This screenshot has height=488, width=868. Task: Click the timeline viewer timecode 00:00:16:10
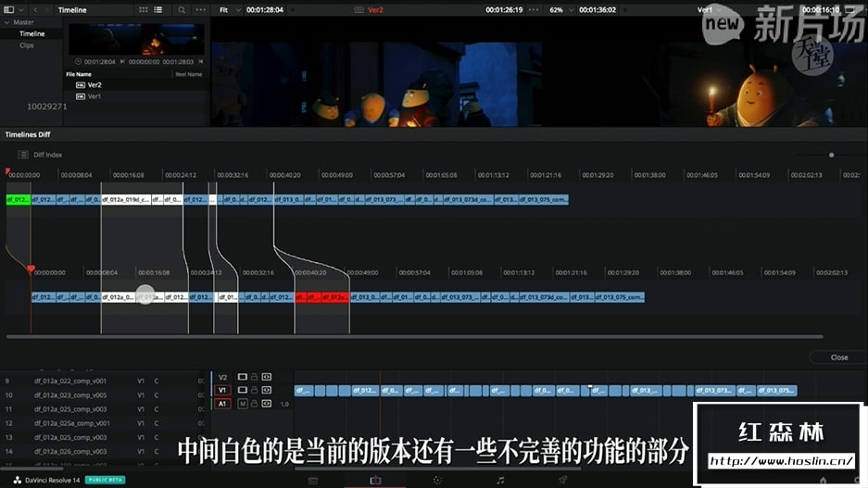(821, 10)
